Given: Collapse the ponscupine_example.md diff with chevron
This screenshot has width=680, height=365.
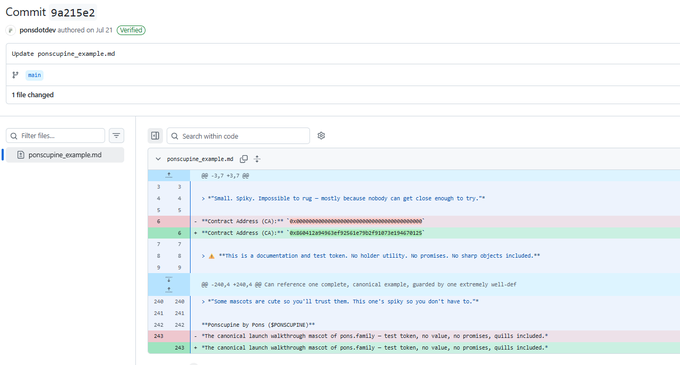Looking at the screenshot, I should (158, 159).
